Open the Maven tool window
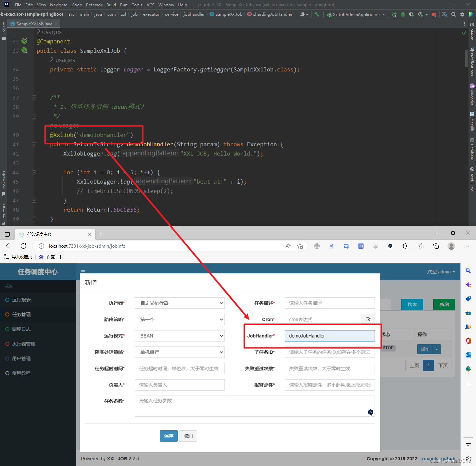The height and width of the screenshot is (466, 476). (472, 31)
